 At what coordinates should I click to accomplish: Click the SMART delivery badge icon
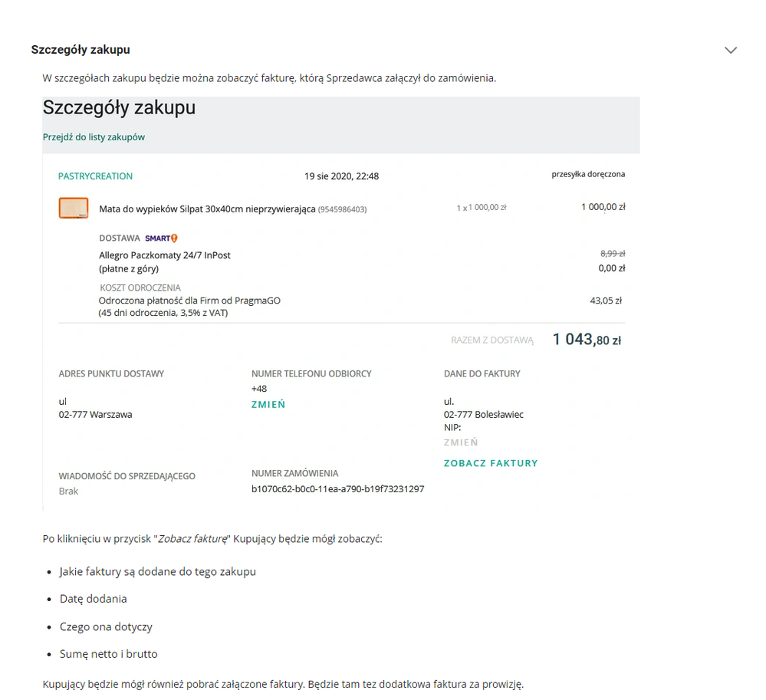pos(161,238)
